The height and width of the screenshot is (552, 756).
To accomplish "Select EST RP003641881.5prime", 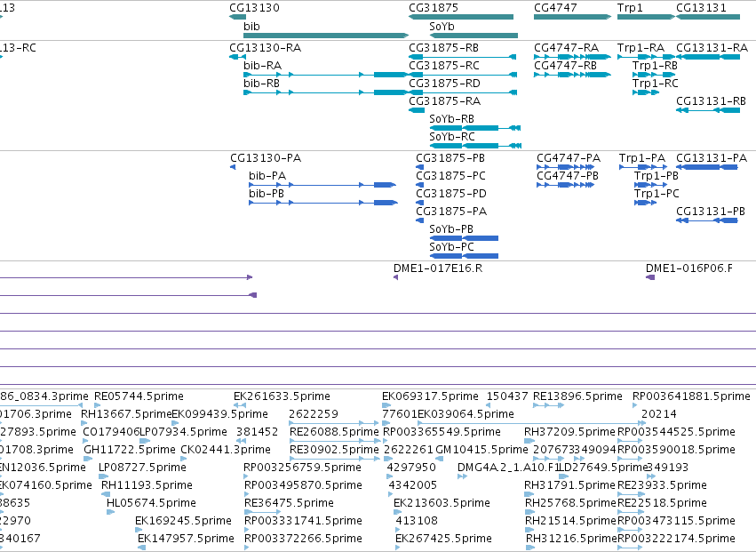I will click(x=636, y=405).
